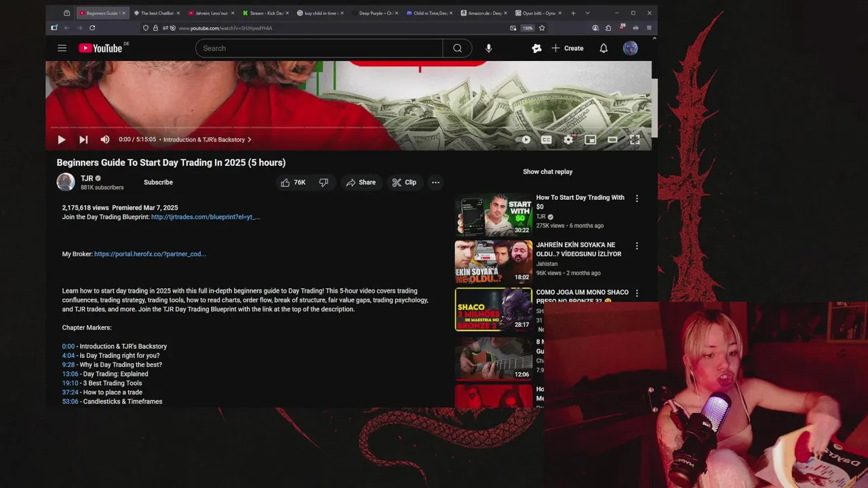868x488 pixels.
Task: Switch to miniplayer mode
Action: [x=591, y=140]
